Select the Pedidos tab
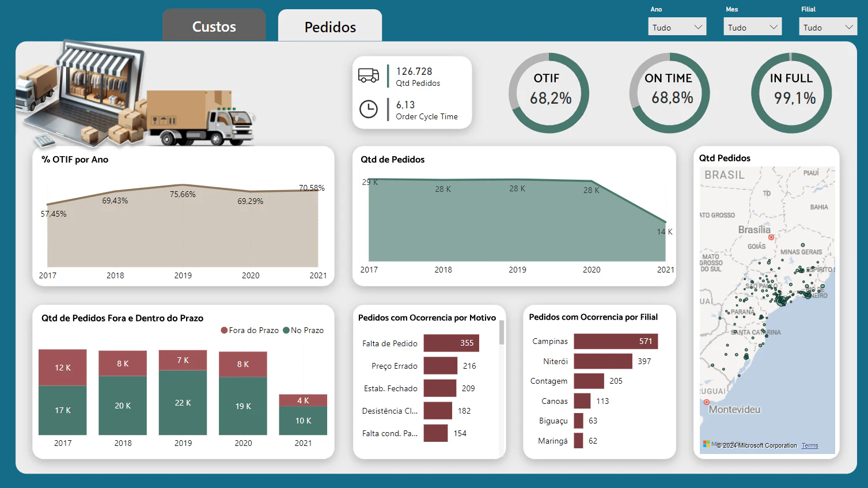Screen dimensions: 868x488 (x=330, y=26)
